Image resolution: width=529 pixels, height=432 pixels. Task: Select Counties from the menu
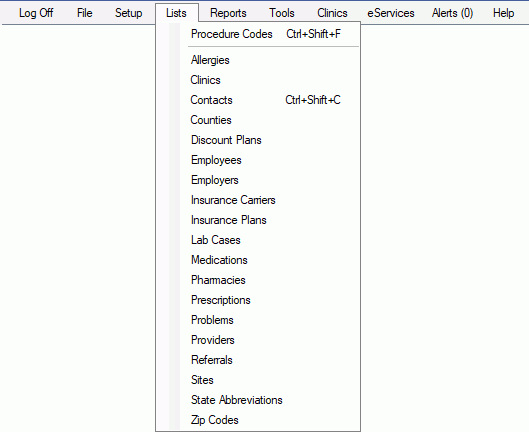(x=258, y=120)
